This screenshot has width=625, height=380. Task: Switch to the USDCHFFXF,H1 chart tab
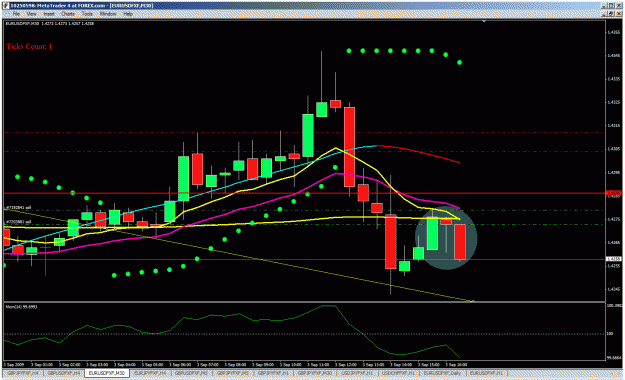click(398, 373)
